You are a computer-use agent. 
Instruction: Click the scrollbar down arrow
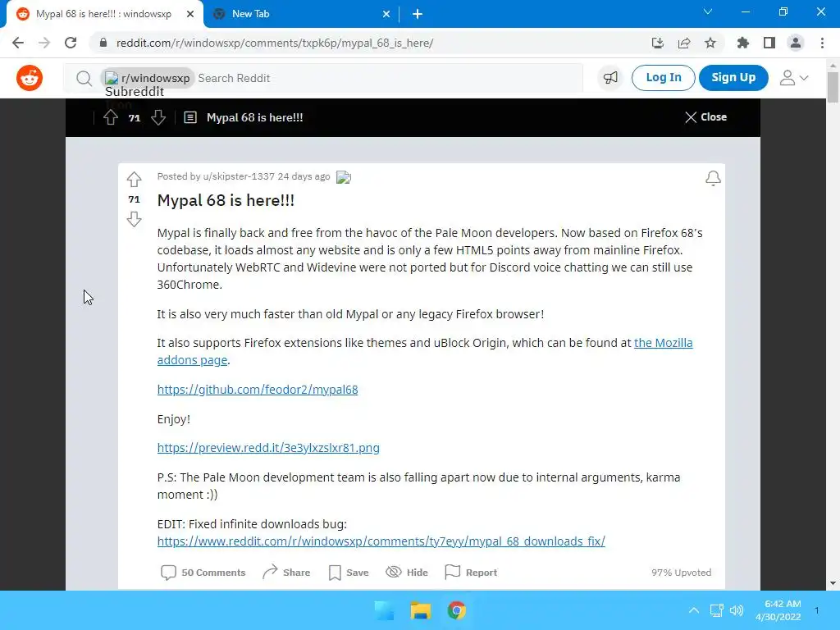click(x=833, y=583)
